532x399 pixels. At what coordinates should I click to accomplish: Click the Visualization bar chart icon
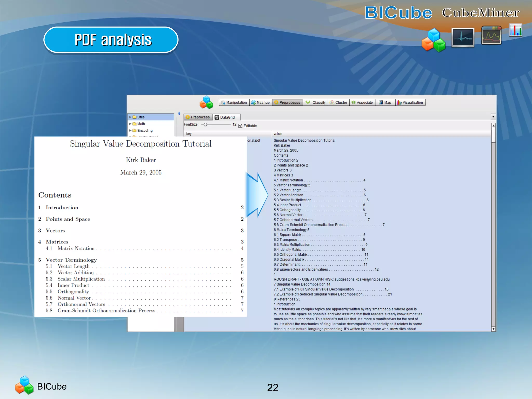point(399,102)
